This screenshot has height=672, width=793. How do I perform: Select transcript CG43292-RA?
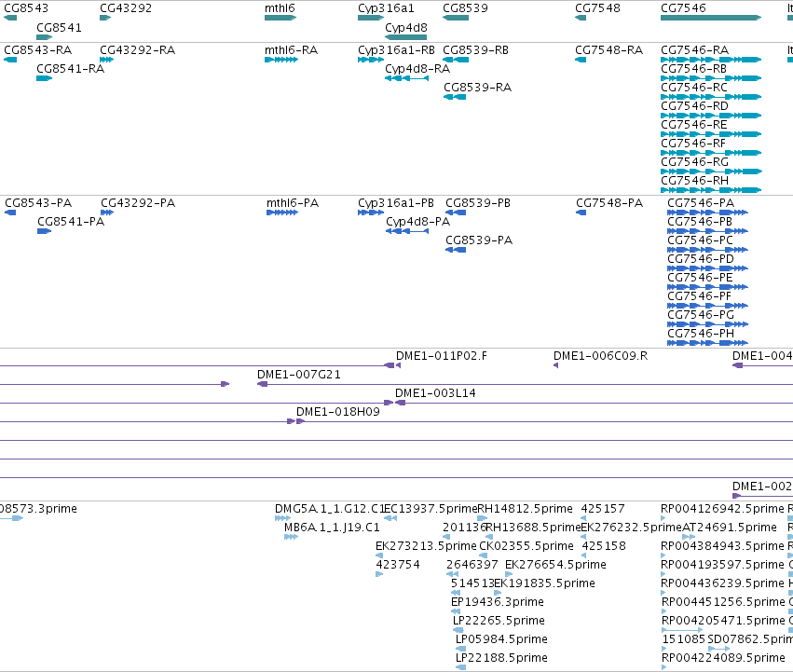137,50
